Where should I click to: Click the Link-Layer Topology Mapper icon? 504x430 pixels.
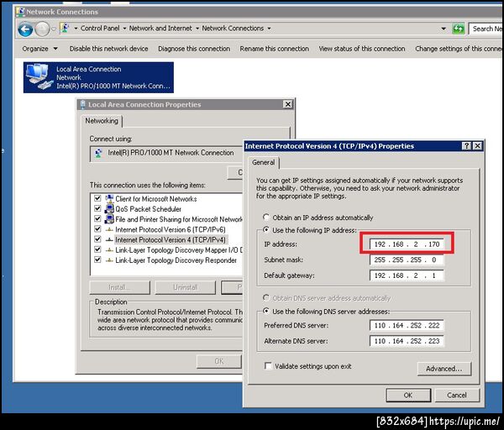click(x=109, y=250)
